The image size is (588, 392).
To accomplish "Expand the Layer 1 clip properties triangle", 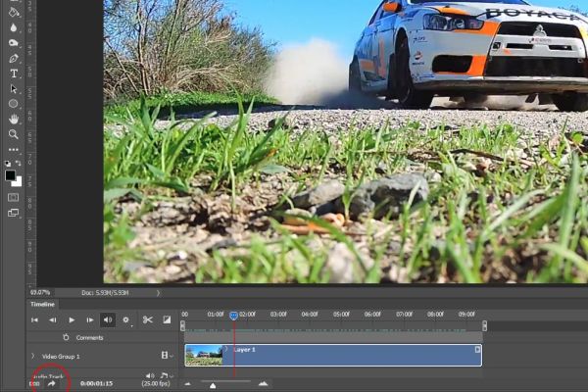I will pyautogui.click(x=225, y=349).
